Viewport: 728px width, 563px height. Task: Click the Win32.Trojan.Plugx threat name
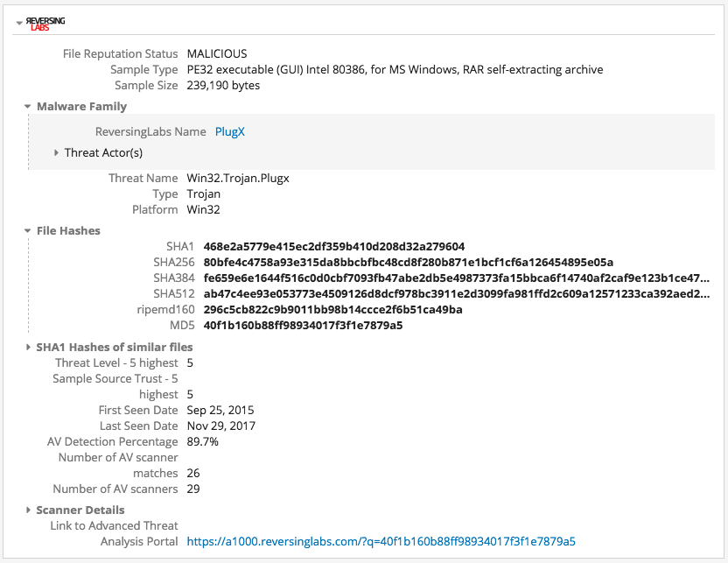(x=237, y=179)
